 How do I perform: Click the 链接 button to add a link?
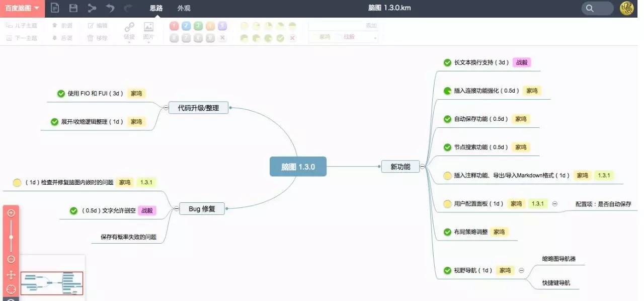pos(129,30)
